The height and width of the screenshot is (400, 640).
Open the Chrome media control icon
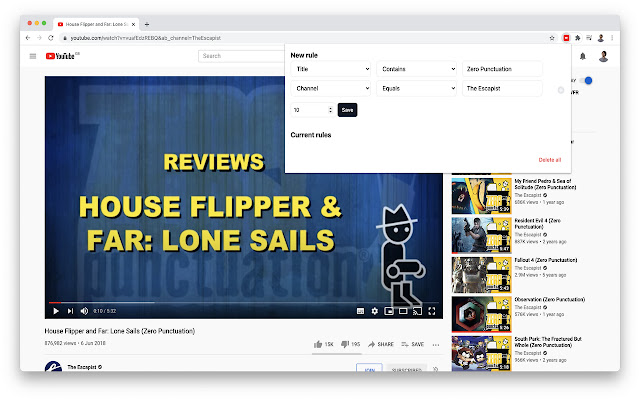point(589,38)
